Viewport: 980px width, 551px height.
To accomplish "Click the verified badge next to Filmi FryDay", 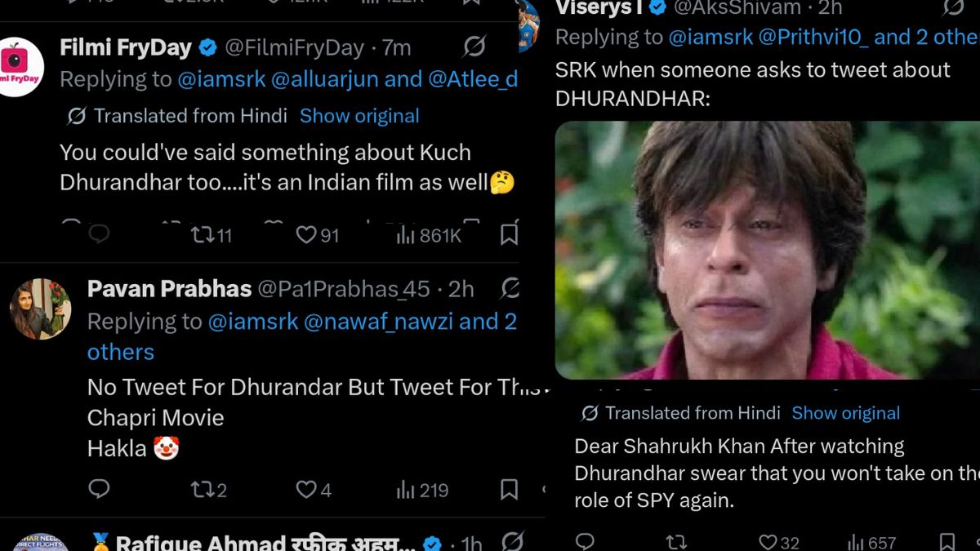I will pyautogui.click(x=206, y=47).
